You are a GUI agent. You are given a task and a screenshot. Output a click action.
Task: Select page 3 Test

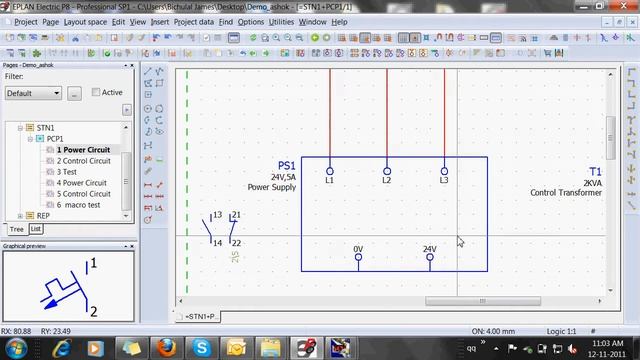pyautogui.click(x=67, y=172)
